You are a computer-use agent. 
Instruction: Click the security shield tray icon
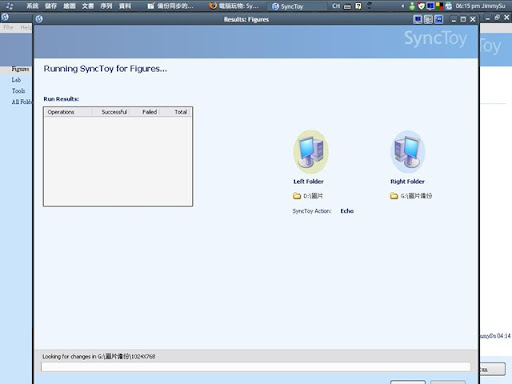click(x=421, y=6)
